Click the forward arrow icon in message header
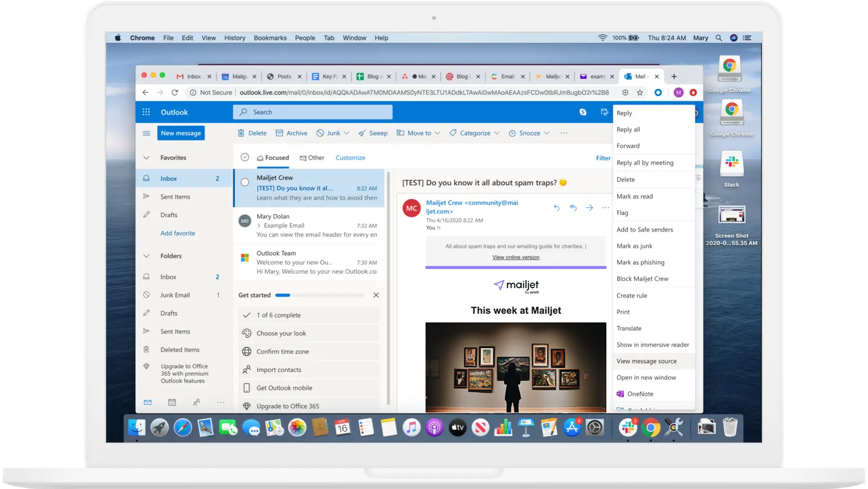 click(589, 207)
